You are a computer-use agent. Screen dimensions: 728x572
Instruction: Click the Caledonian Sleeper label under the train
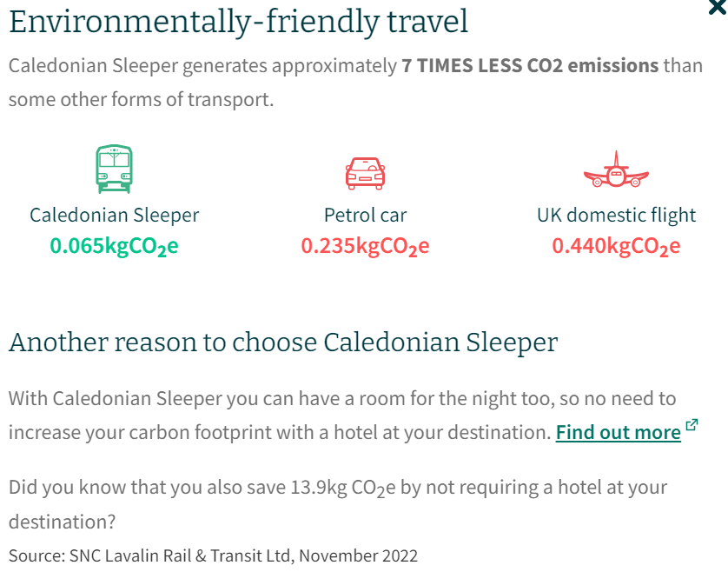coord(114,215)
